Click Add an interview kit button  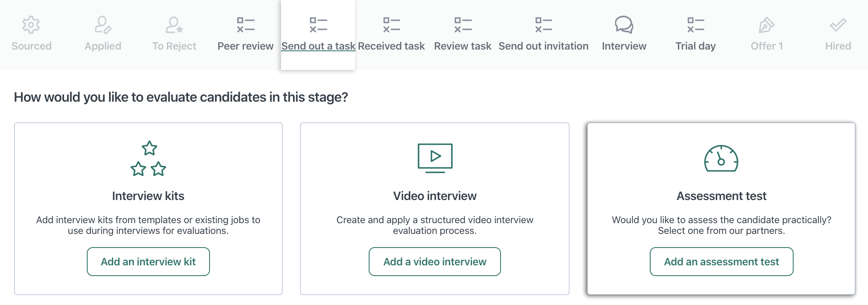pos(148,262)
